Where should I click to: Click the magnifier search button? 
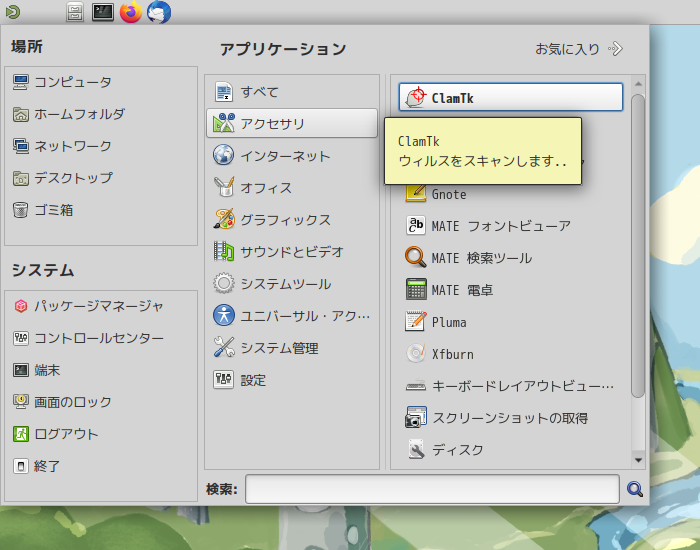click(x=634, y=489)
